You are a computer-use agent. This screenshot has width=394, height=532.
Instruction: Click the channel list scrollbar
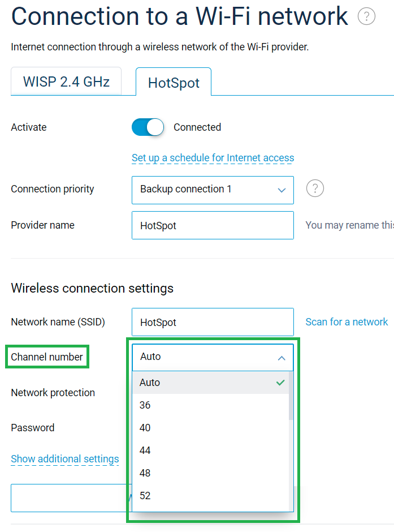pyautogui.click(x=291, y=396)
